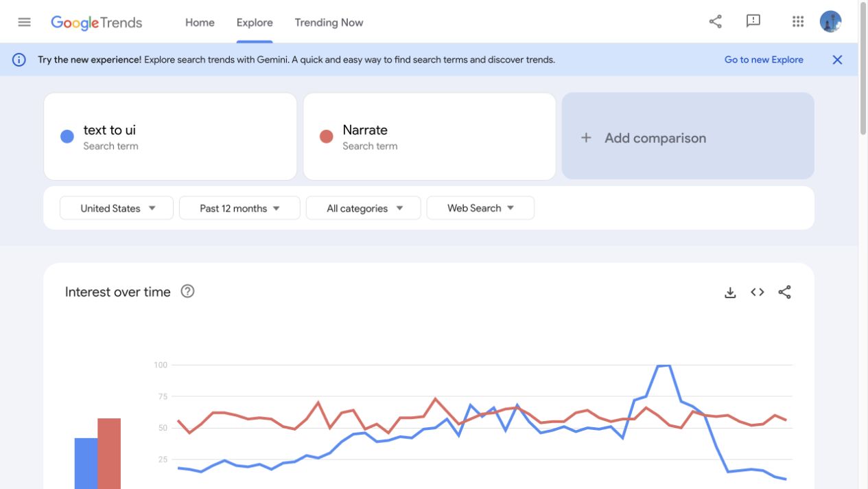Expand the All categories dropdown
This screenshot has height=489, width=868.
pos(364,208)
